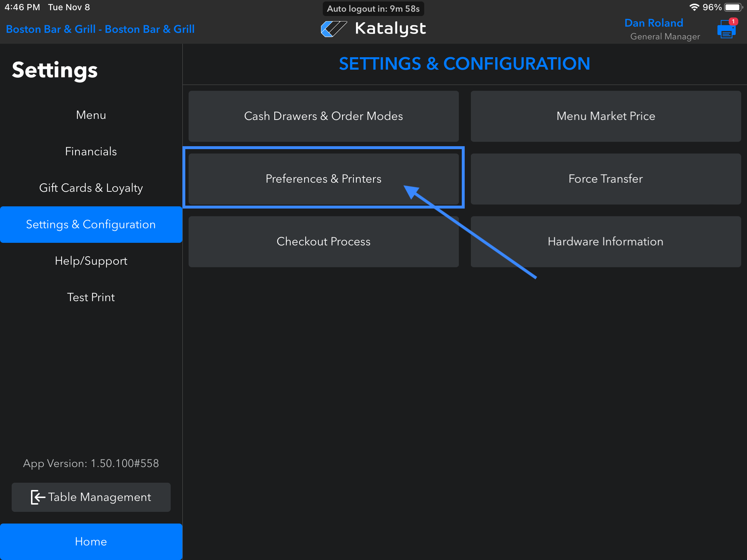The image size is (747, 560).
Task: Open Force Transfer option
Action: [x=605, y=179]
